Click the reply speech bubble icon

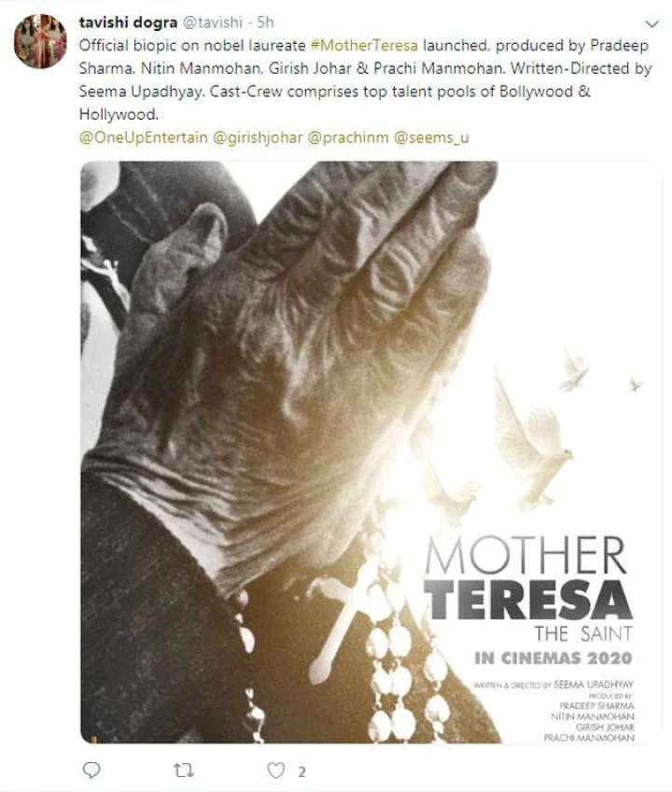(x=91, y=771)
